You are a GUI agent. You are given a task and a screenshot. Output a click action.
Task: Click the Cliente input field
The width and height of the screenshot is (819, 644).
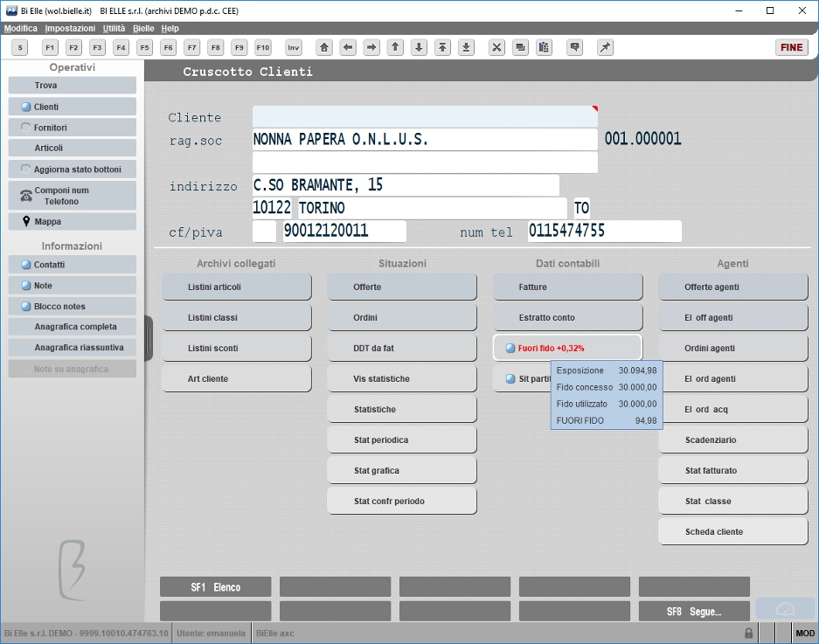[425, 117]
